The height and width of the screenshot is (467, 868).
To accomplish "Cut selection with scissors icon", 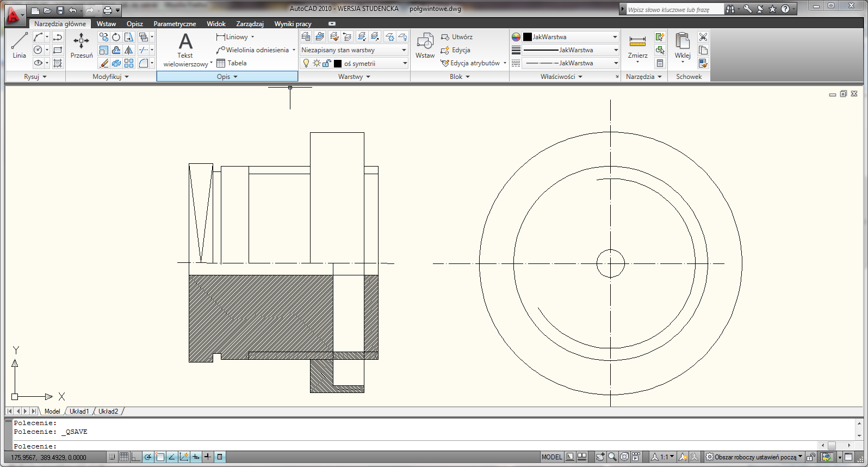I will (x=703, y=37).
